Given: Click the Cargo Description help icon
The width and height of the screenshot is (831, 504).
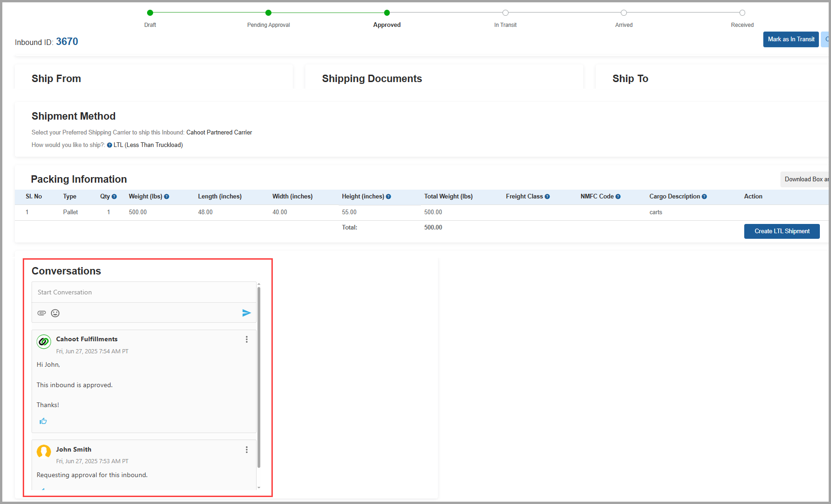Looking at the screenshot, I should (704, 197).
